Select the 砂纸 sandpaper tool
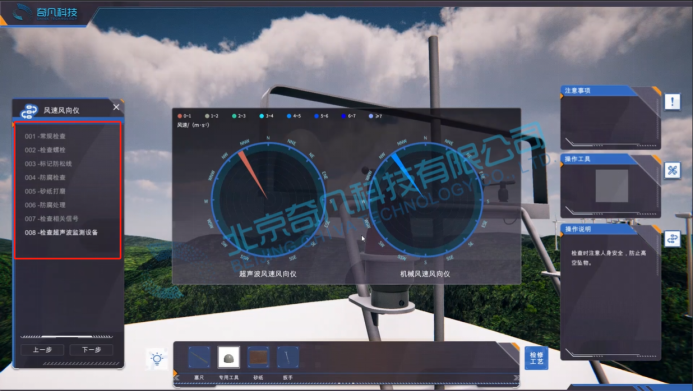This screenshot has width=693, height=392. [x=258, y=357]
